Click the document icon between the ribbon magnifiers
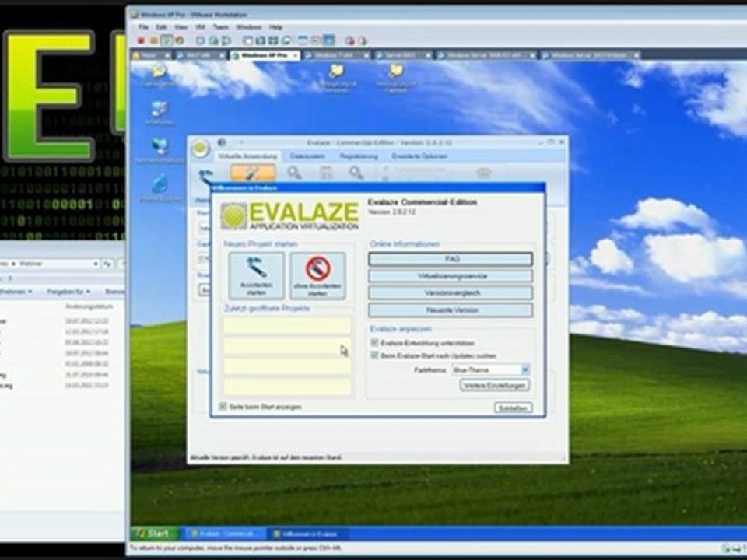Viewport: 747px width, 560px height. point(326,173)
